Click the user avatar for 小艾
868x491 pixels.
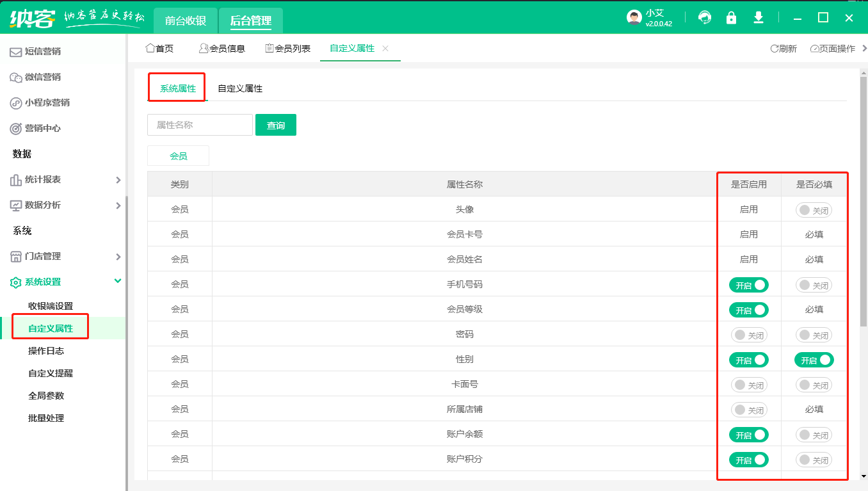[x=634, y=18]
